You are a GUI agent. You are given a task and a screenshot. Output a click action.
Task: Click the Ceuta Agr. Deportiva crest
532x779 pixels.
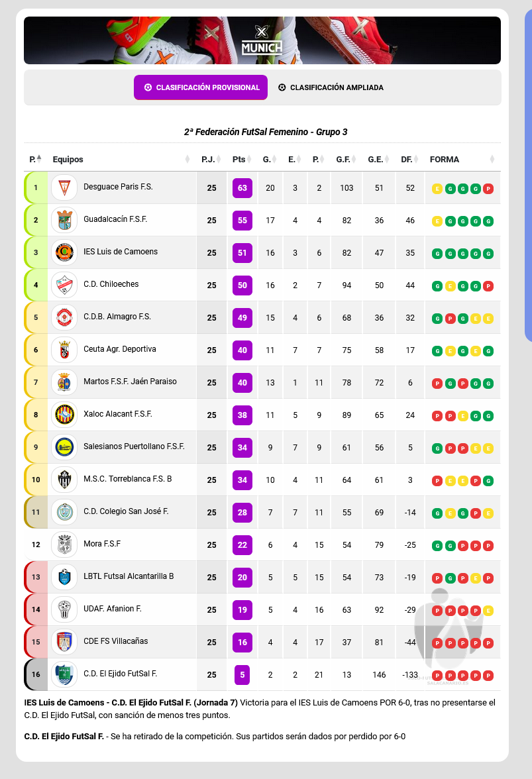(x=64, y=350)
